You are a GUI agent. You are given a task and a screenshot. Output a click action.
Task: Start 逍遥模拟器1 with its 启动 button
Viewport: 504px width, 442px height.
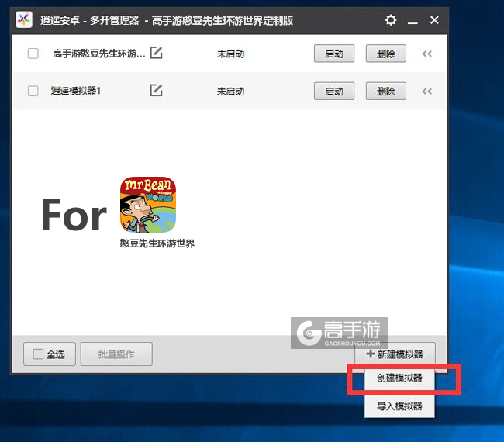(334, 91)
